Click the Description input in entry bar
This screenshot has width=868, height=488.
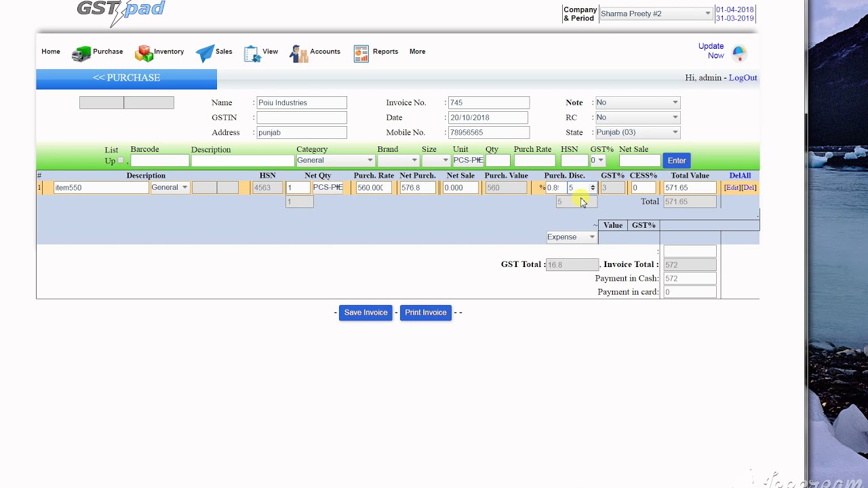coord(242,161)
